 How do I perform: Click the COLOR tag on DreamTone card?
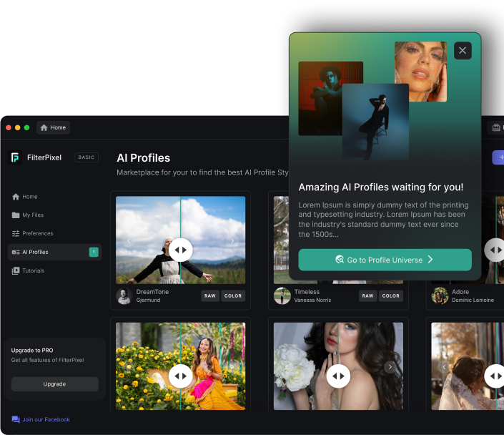click(233, 295)
